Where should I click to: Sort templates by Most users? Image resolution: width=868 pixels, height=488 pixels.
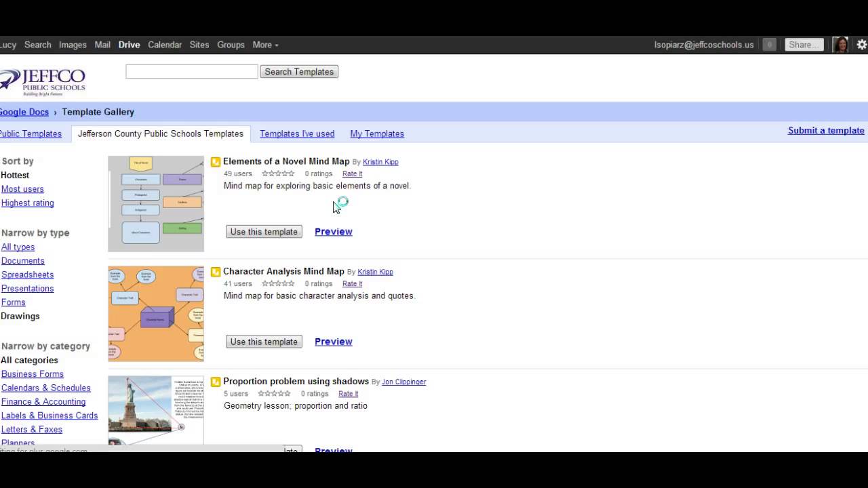point(22,189)
